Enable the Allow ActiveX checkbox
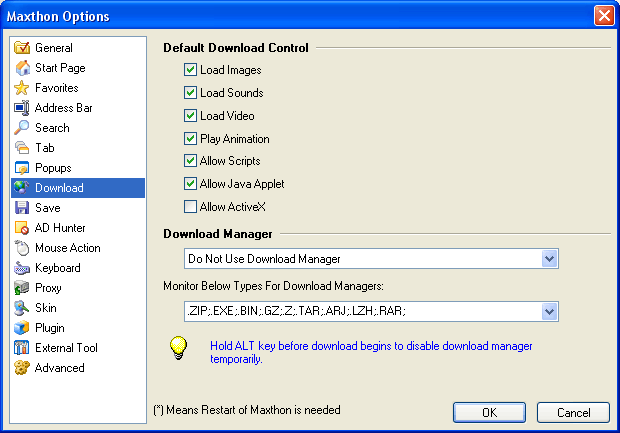This screenshot has width=620, height=433. (x=190, y=207)
